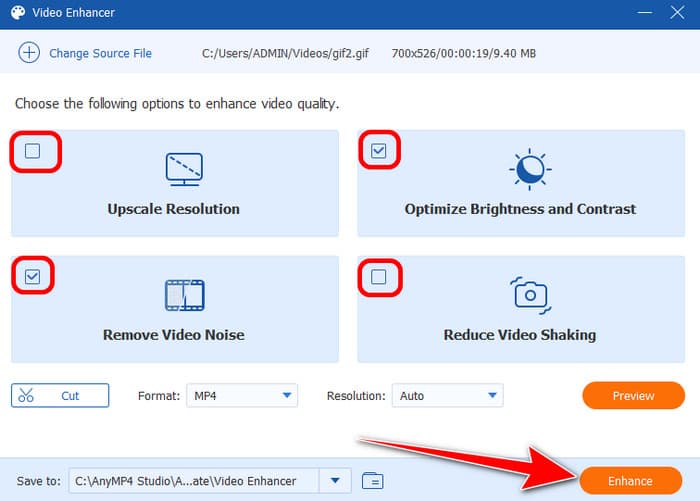Click the Video Enhancer palette icon
The image size is (700, 501).
18,13
